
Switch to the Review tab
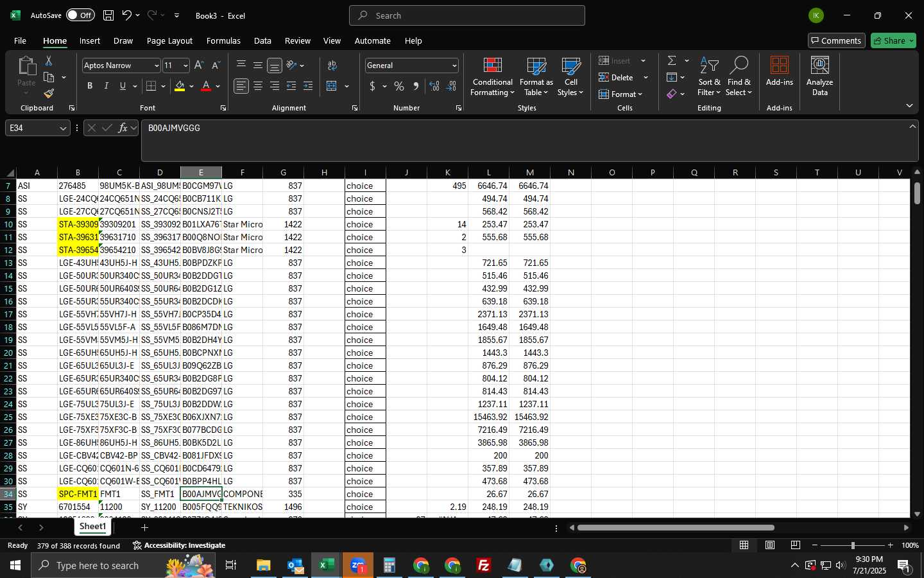tap(298, 40)
